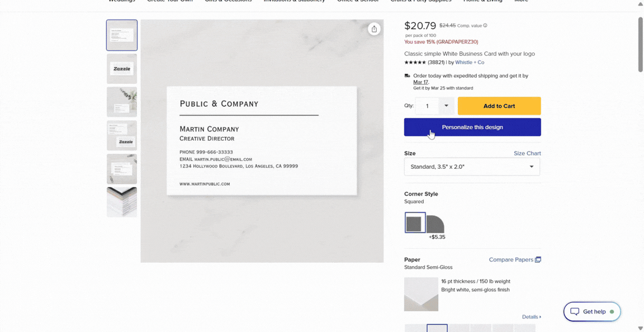Click the browser scrollbar up arrow
644x332 pixels.
click(640, 4)
